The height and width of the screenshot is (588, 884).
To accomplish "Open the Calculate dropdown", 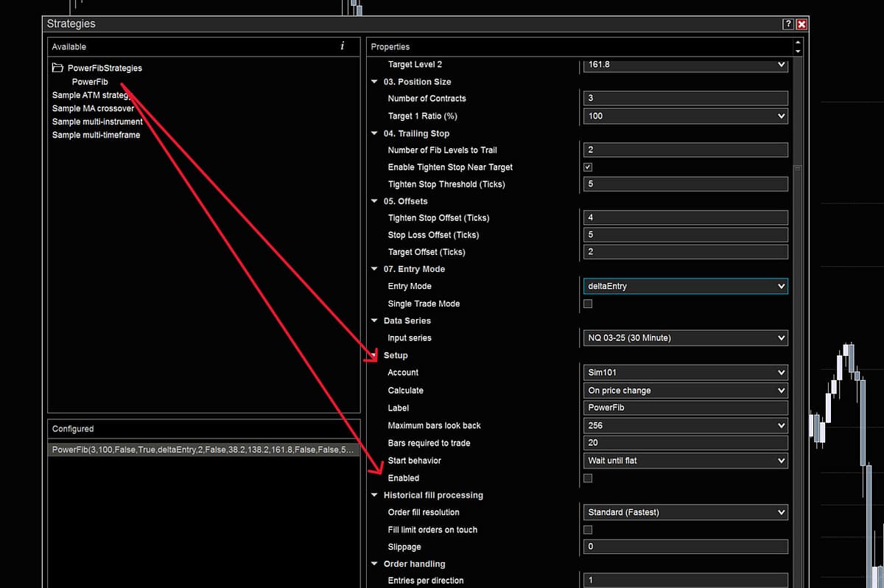I will (x=684, y=391).
